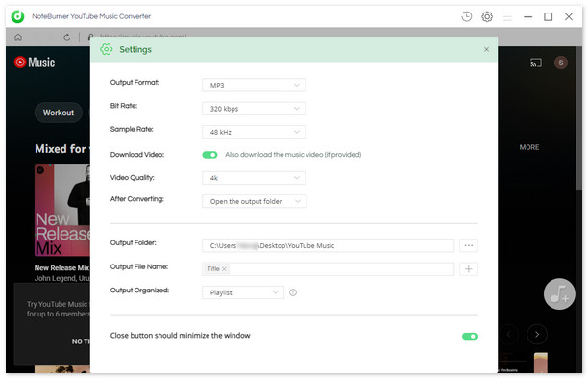Image resolution: width=588 pixels, height=379 pixels.
Task: Open conversion history clock icon
Action: [467, 16]
